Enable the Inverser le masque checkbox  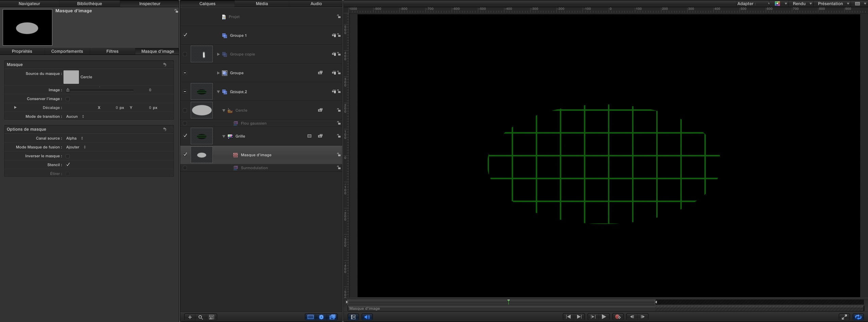coord(68,156)
